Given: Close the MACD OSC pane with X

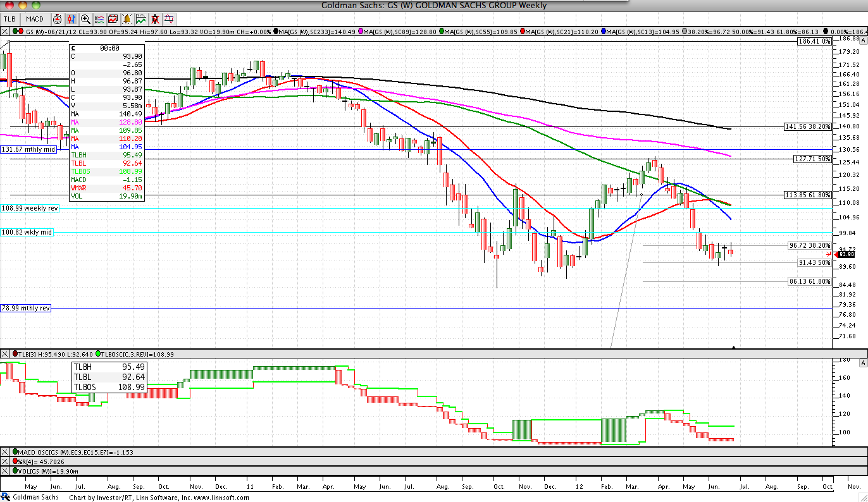Looking at the screenshot, I should (x=5, y=452).
